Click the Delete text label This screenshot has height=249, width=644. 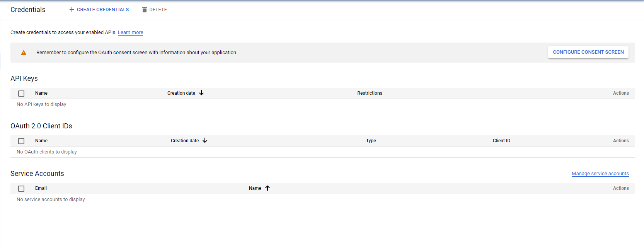(158, 10)
